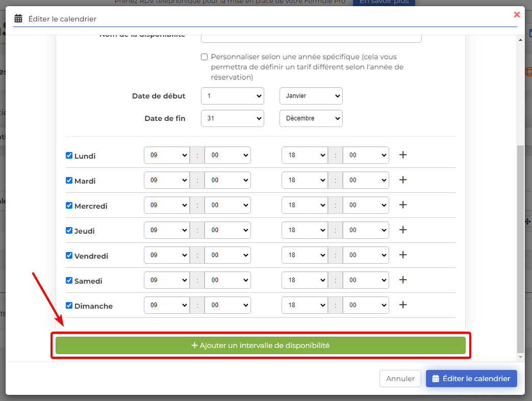532x401 pixels.
Task: Change the Mercredi end hour dropdown
Action: (x=304, y=205)
